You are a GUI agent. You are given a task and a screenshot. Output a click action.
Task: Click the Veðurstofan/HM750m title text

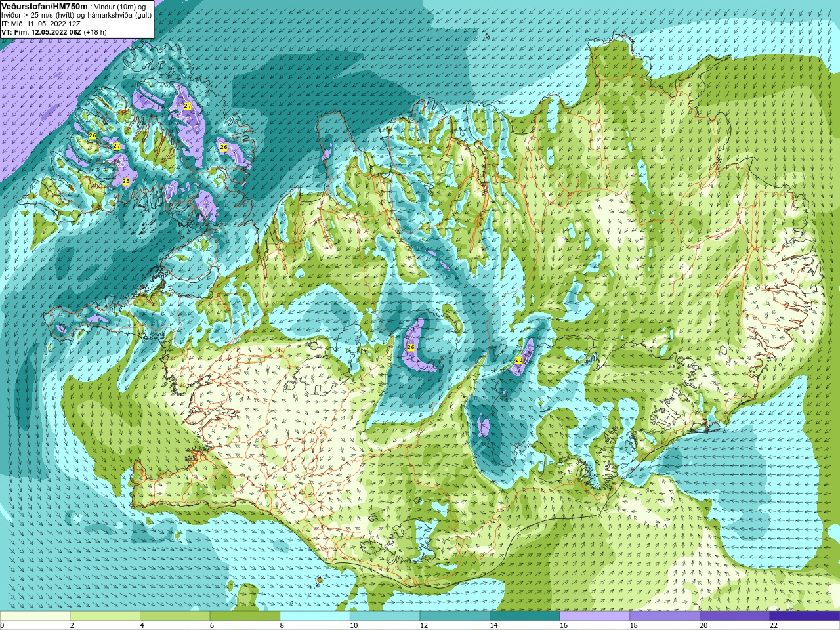click(x=45, y=6)
